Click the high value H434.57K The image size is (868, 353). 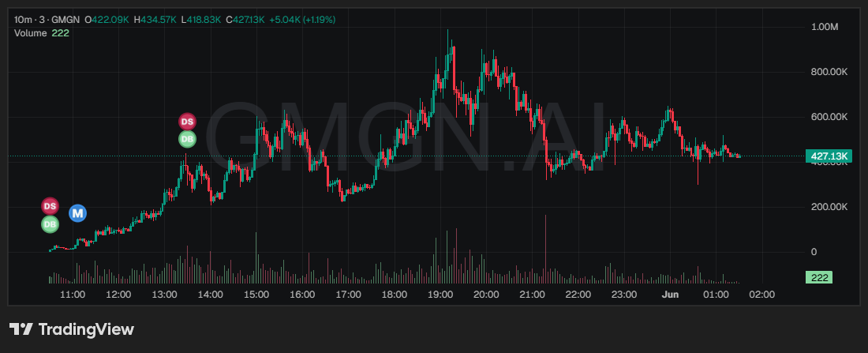click(155, 20)
